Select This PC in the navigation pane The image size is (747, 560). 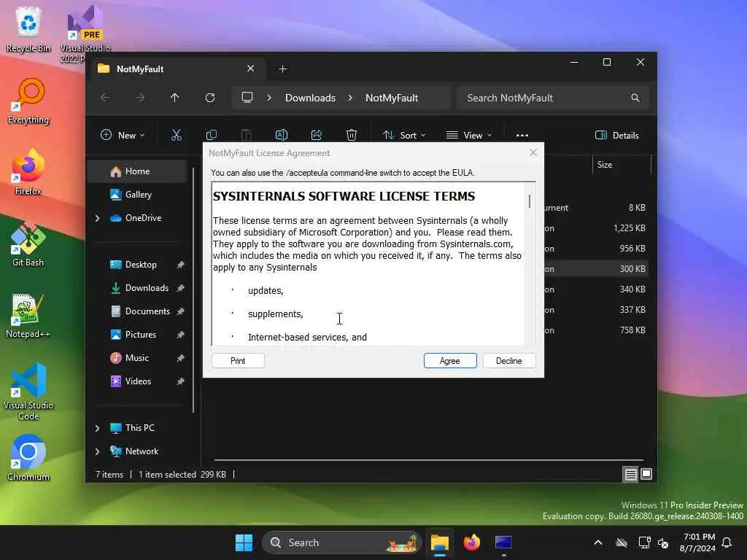[139, 427]
